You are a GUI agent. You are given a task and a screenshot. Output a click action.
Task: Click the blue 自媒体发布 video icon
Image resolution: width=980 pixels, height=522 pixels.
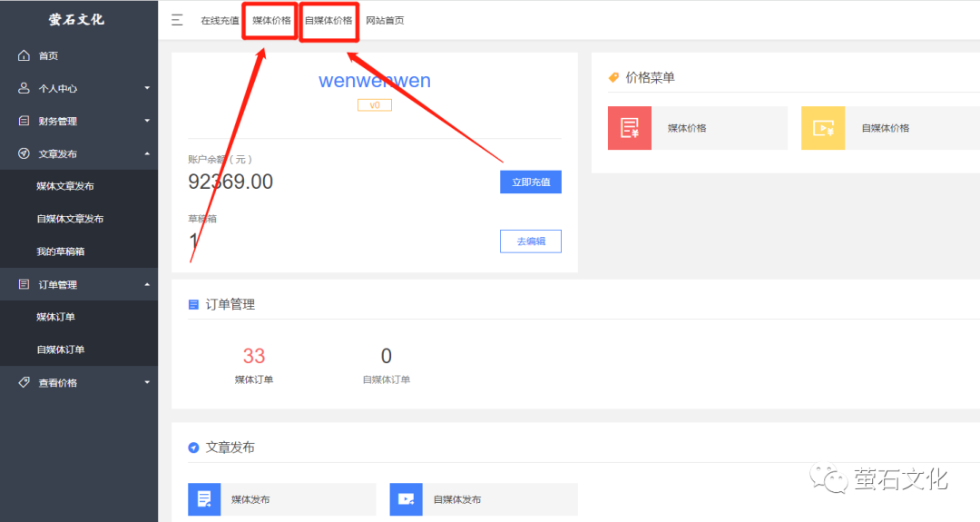coord(407,499)
